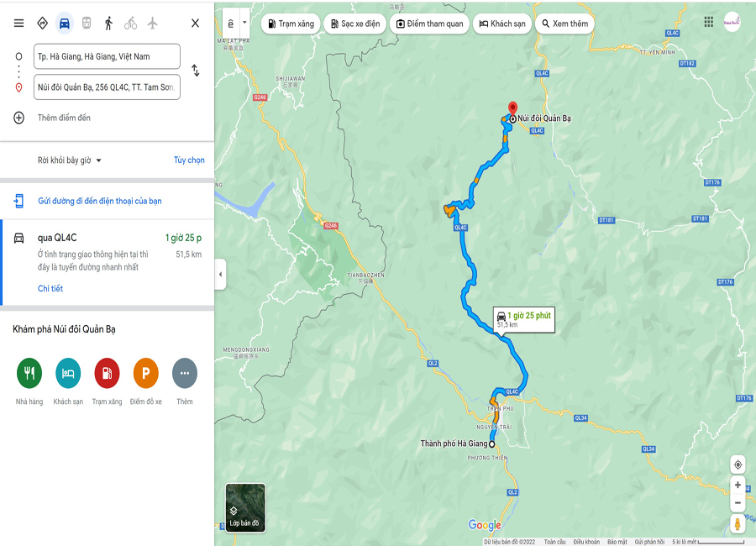
Task: Click the Tùy chọn options link
Action: (x=189, y=160)
